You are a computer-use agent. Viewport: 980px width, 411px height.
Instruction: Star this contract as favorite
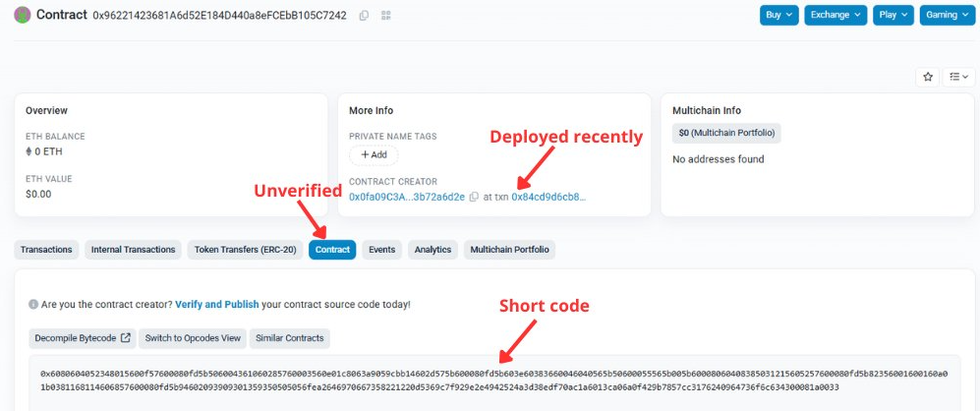[926, 77]
